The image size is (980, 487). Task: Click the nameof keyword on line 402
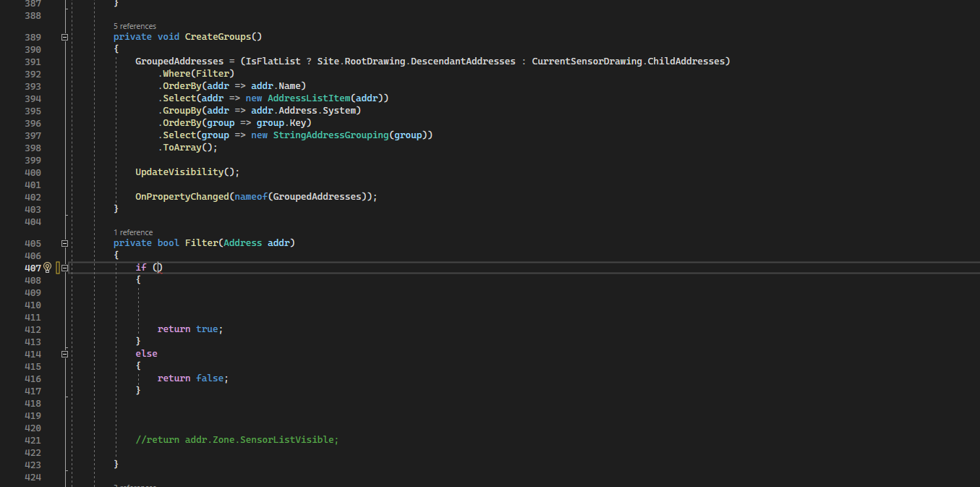pyautogui.click(x=251, y=197)
